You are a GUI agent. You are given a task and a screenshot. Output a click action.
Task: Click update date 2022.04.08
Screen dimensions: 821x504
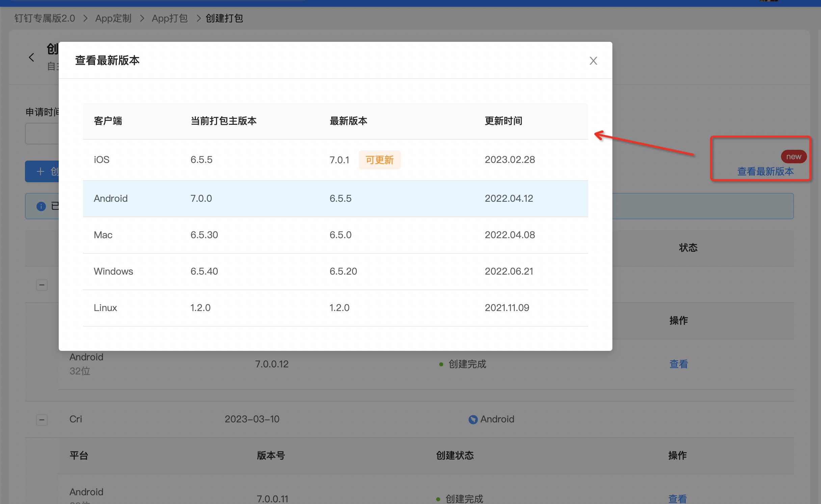tap(510, 235)
